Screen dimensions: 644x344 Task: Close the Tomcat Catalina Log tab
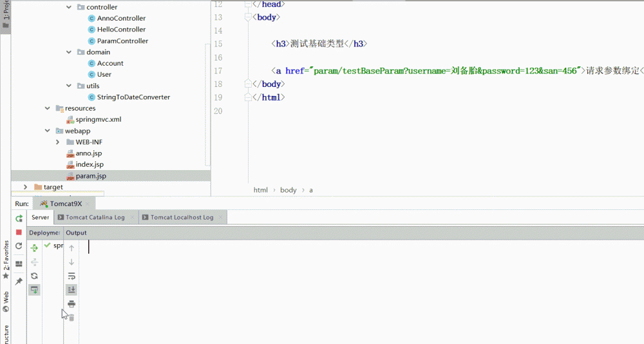[132, 217]
